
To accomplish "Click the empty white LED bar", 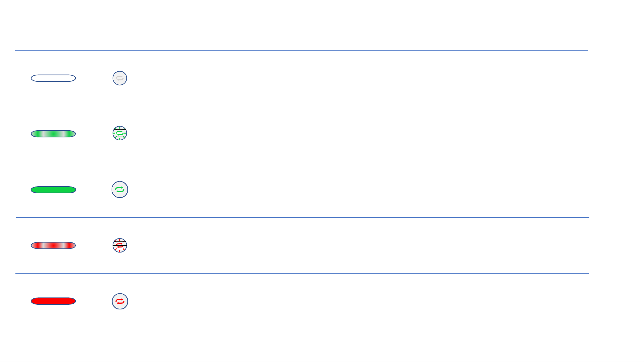I will coord(53,78).
